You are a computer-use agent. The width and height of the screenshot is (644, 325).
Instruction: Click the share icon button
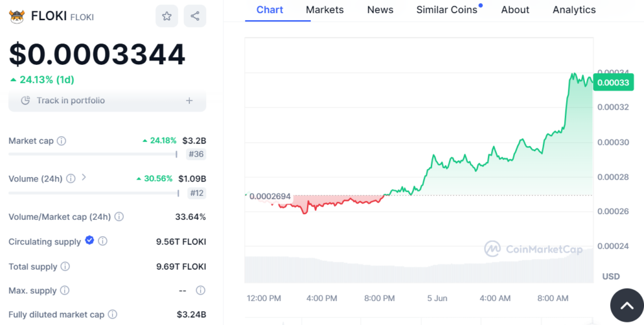(195, 16)
